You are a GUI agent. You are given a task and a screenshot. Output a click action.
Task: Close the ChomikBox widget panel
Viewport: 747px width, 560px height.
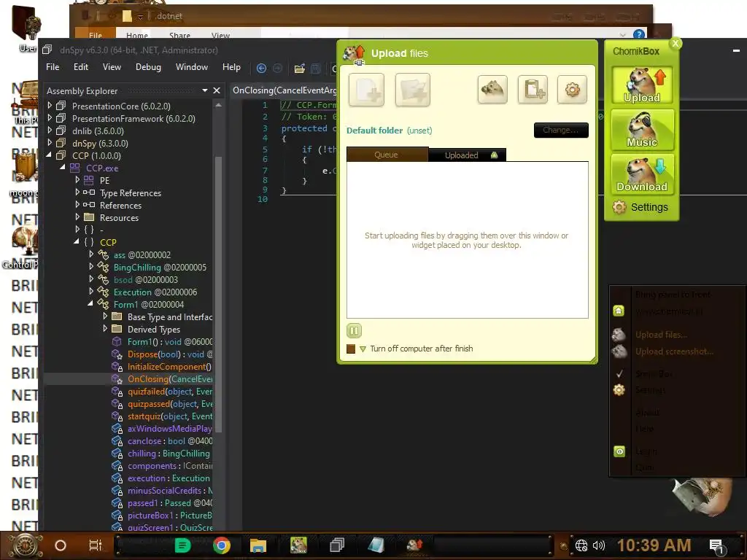tap(675, 43)
